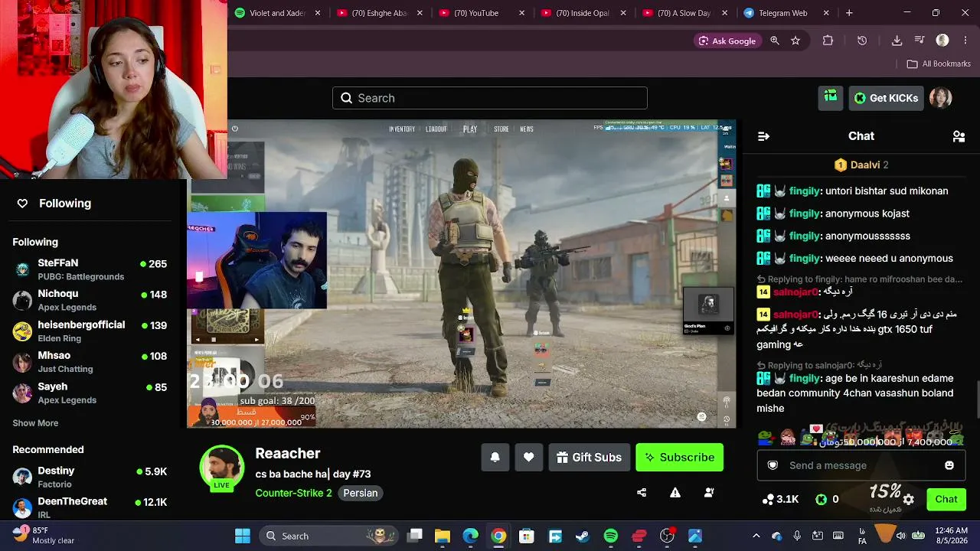Open the Chrome downloads icon
The width and height of the screenshot is (980, 551).
tap(897, 41)
